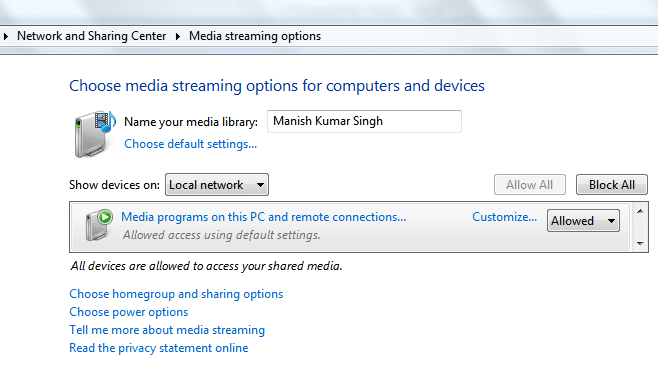Open Tell me more about media streaming

tap(167, 330)
